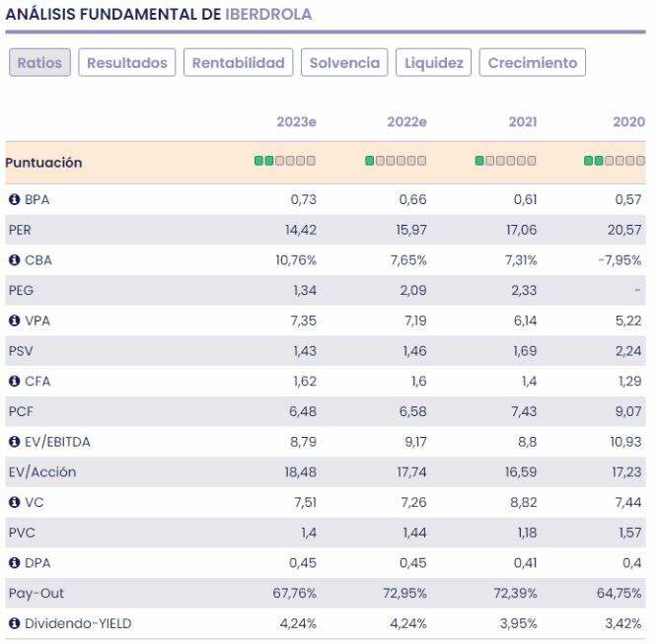Open the Liquidez tab
The width and height of the screenshot is (660, 644).
(x=434, y=63)
